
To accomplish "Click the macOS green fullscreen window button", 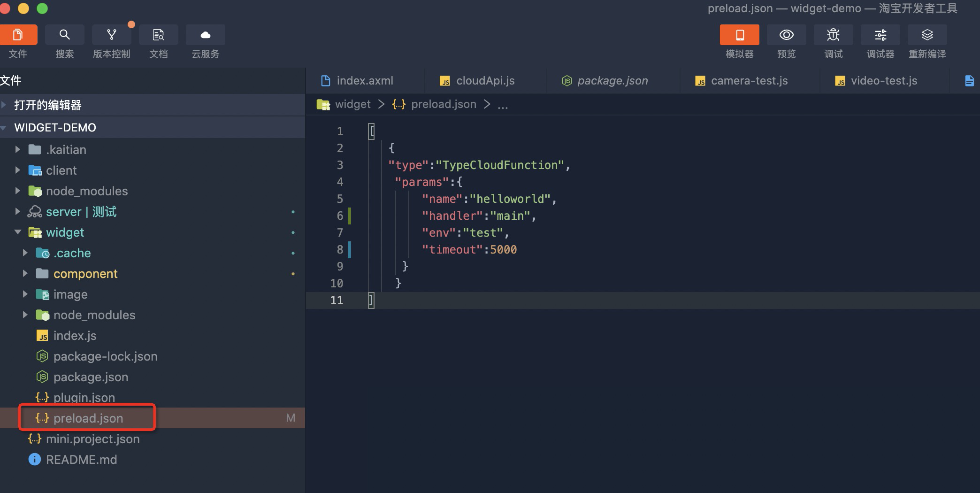I will click(x=42, y=8).
